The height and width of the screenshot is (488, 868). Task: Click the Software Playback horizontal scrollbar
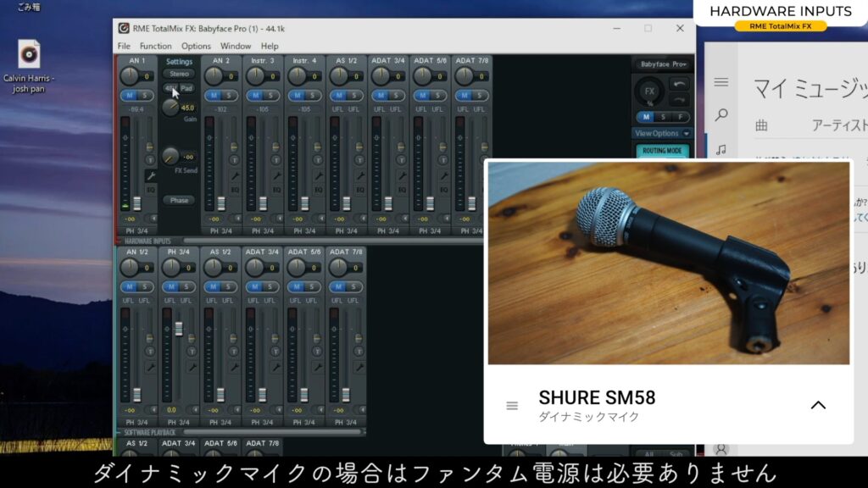point(272,432)
